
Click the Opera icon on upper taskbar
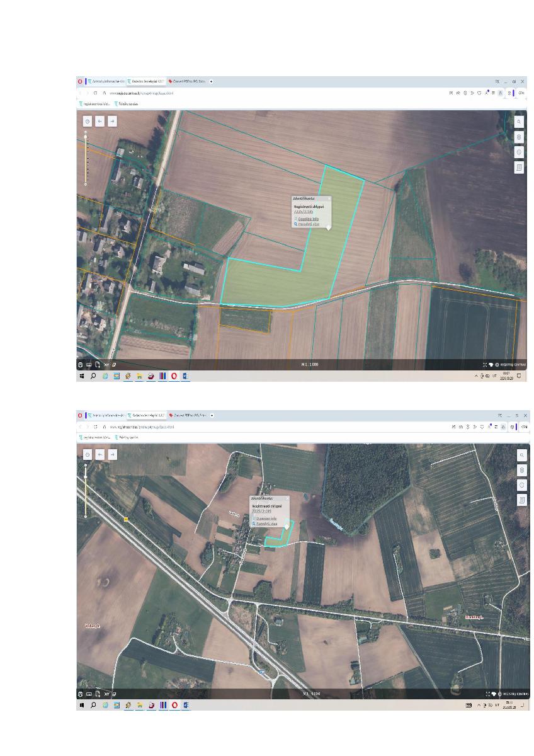pos(174,376)
